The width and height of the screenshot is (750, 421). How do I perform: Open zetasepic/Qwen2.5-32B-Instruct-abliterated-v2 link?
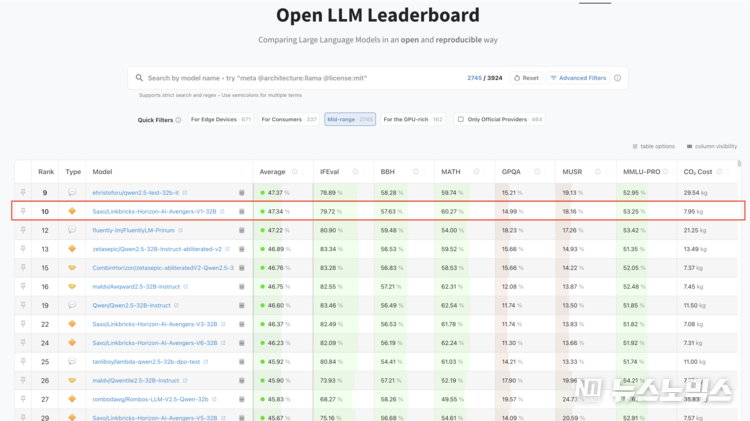[x=157, y=249]
